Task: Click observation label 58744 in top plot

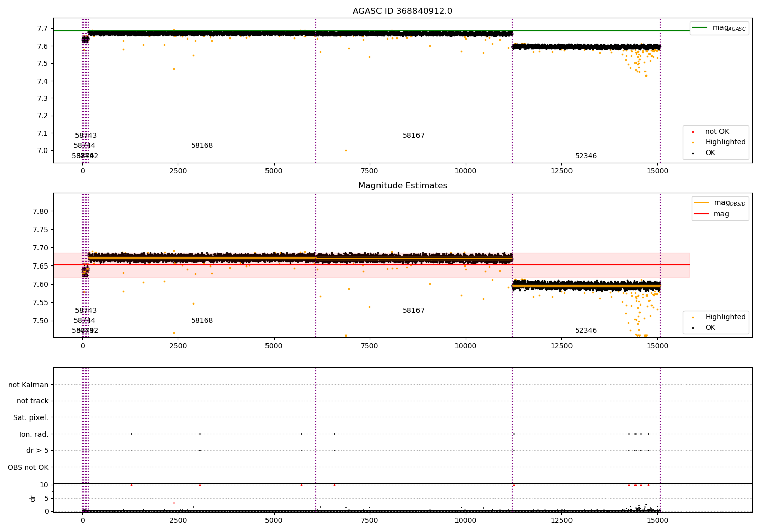Action: point(84,146)
